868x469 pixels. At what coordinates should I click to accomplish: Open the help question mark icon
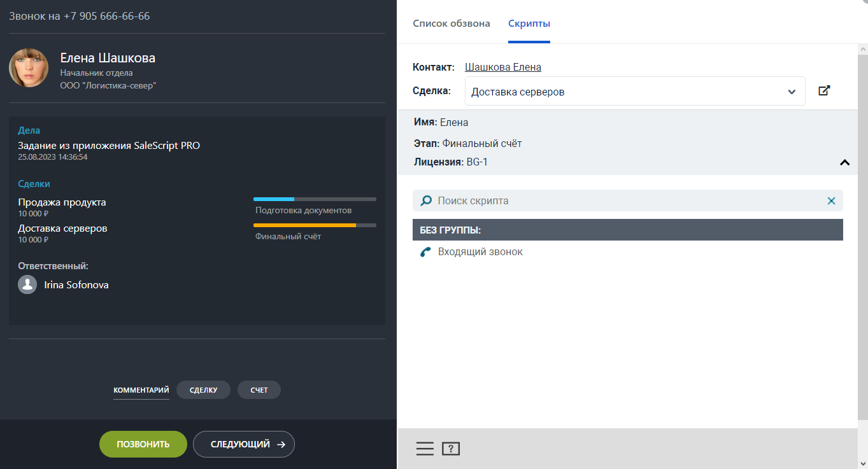pyautogui.click(x=451, y=449)
